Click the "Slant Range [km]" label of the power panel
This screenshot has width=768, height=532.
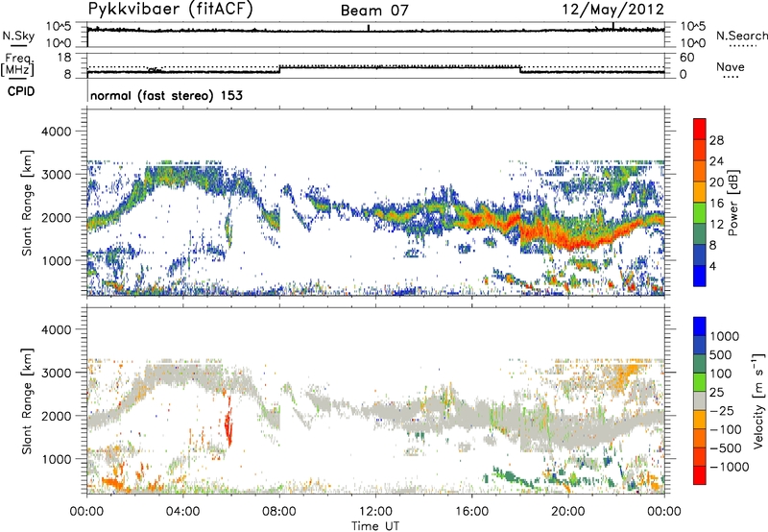coord(27,203)
